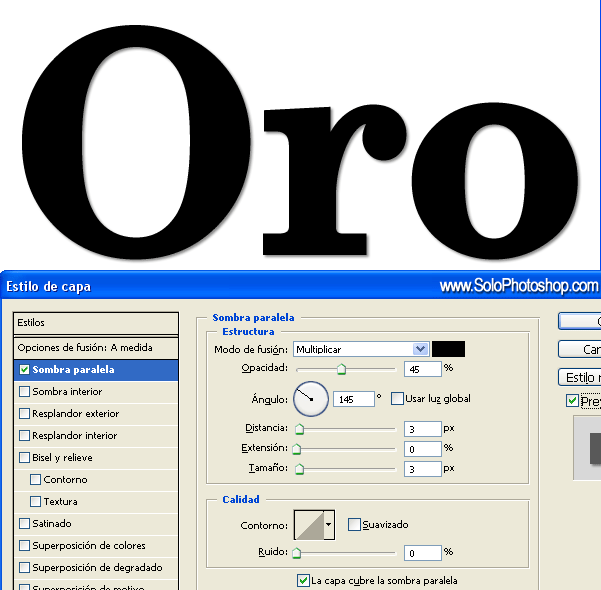601x590 pixels.
Task: Uncheck La capa cubre la sombra paralela
Action: (304, 580)
